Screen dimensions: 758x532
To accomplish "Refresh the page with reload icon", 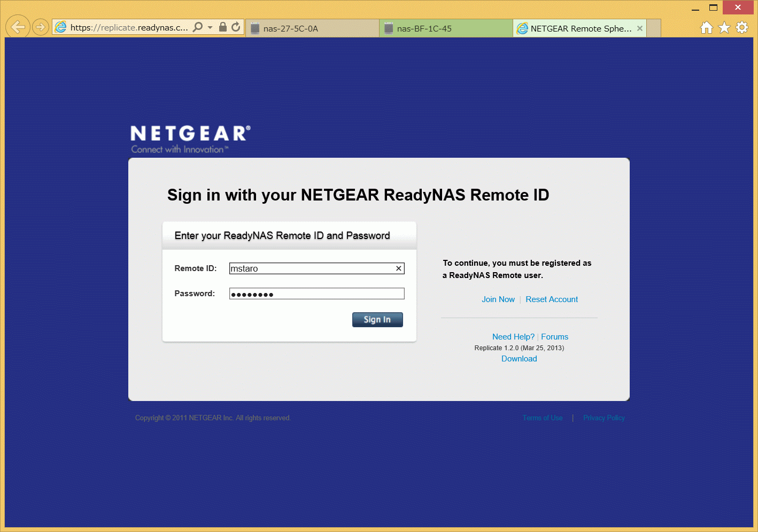I will click(x=236, y=27).
